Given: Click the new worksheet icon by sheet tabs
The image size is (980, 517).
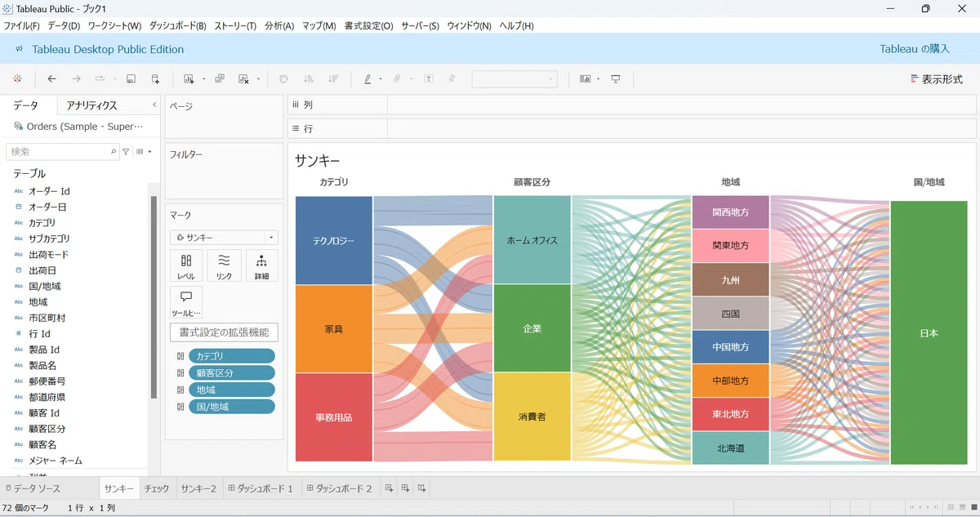Looking at the screenshot, I should pos(389,488).
